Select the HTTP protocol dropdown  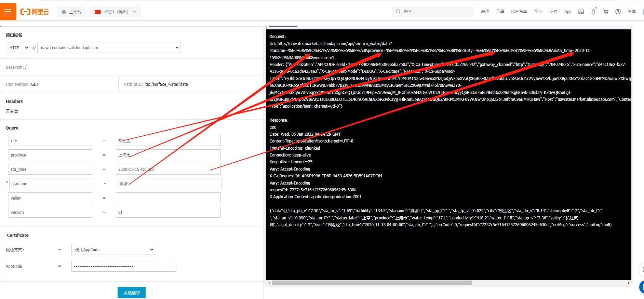[x=18, y=47]
